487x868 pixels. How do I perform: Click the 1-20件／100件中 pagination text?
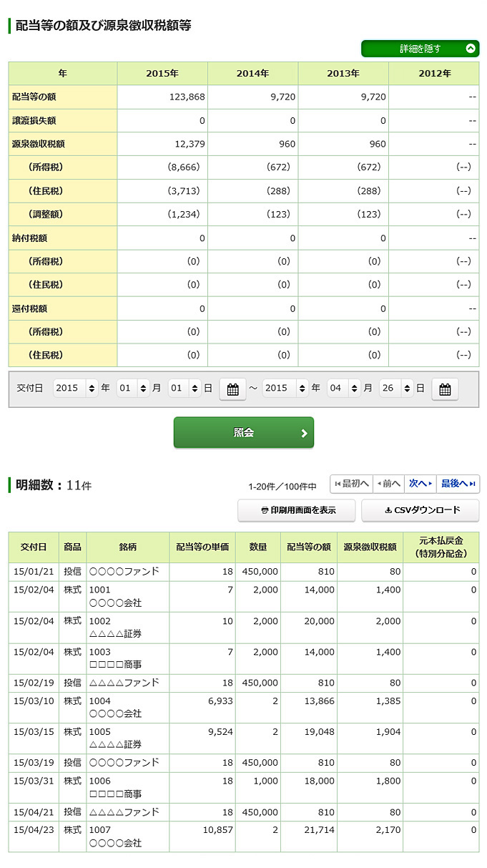coord(282,486)
